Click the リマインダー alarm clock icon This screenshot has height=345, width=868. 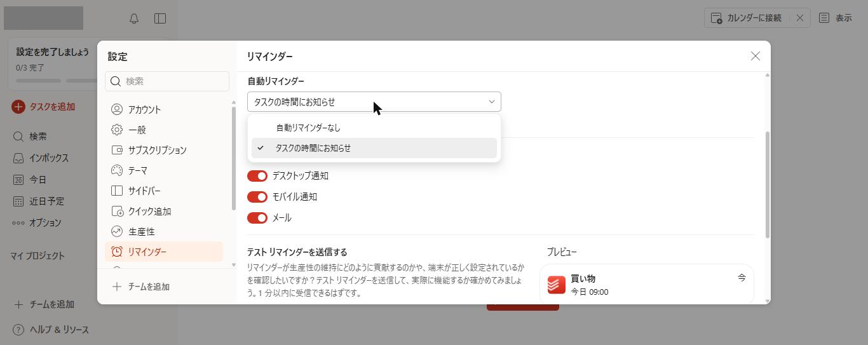click(x=117, y=252)
